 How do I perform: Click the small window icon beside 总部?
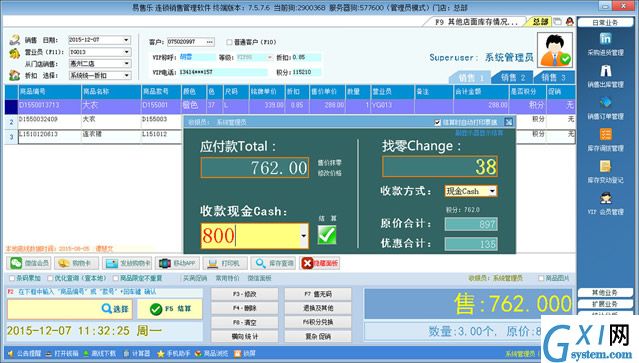click(558, 22)
